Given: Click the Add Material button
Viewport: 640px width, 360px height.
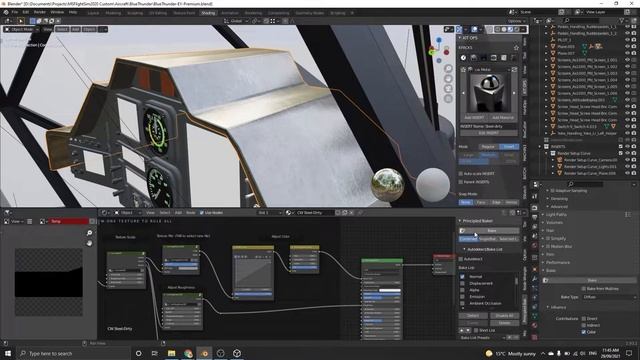Looking at the screenshot, I should click(503, 118).
